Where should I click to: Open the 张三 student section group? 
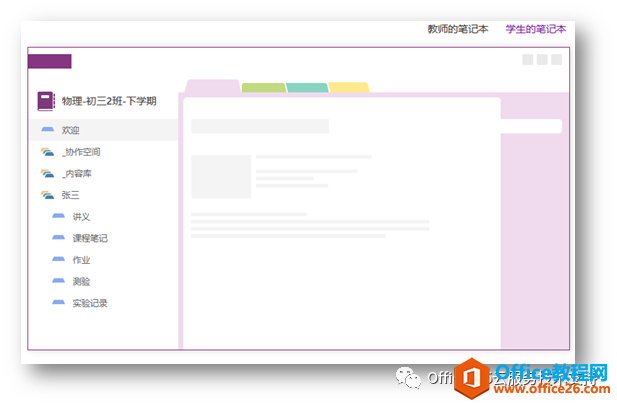[70, 195]
